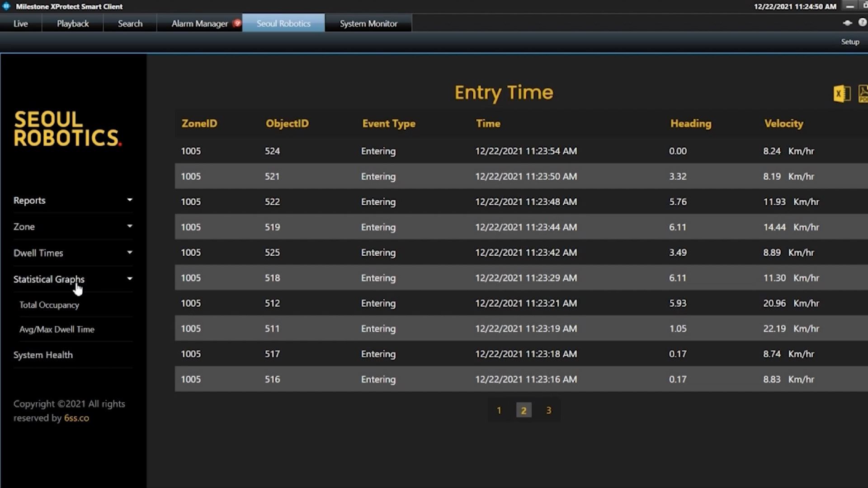Click the clock showing 11:24:50 AM
Screen dimensions: 868x488
click(795, 6)
